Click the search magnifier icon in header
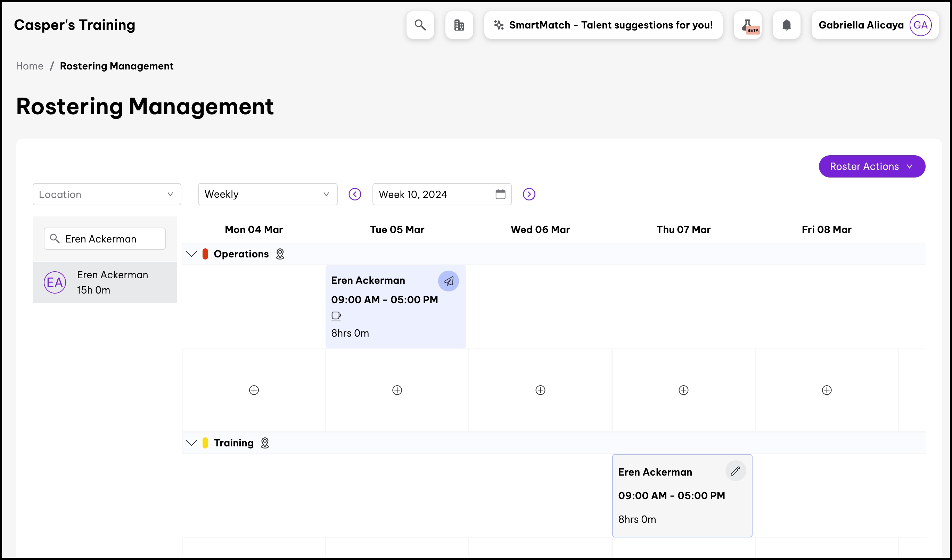Viewport: 952px width, 560px height. 420,25
